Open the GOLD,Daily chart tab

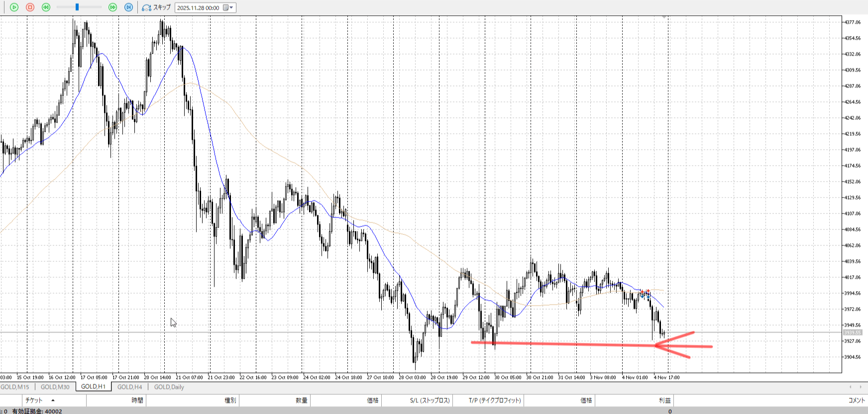(x=169, y=387)
